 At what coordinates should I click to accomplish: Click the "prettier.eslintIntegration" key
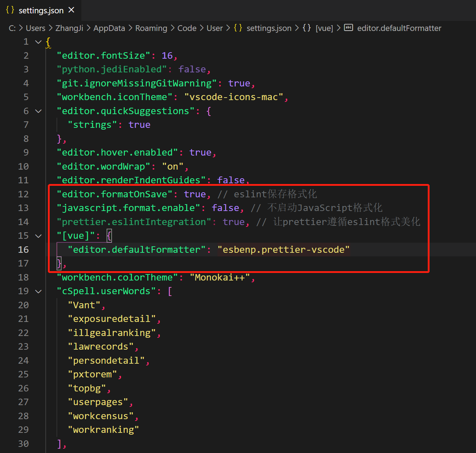click(134, 222)
